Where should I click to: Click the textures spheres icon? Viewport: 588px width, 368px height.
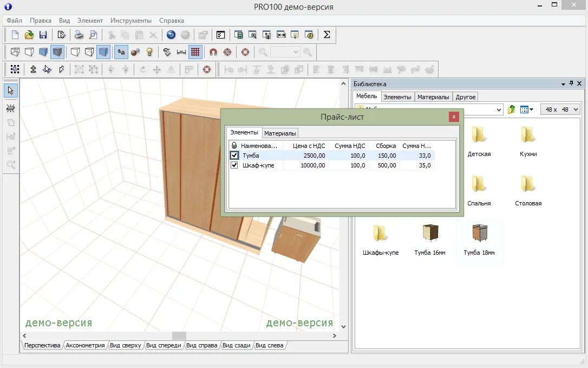click(x=135, y=52)
